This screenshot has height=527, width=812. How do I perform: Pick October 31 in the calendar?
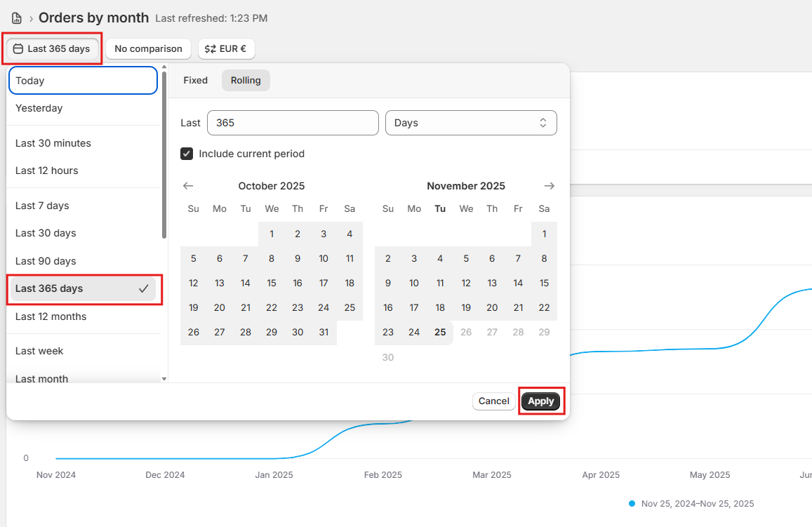[324, 333]
